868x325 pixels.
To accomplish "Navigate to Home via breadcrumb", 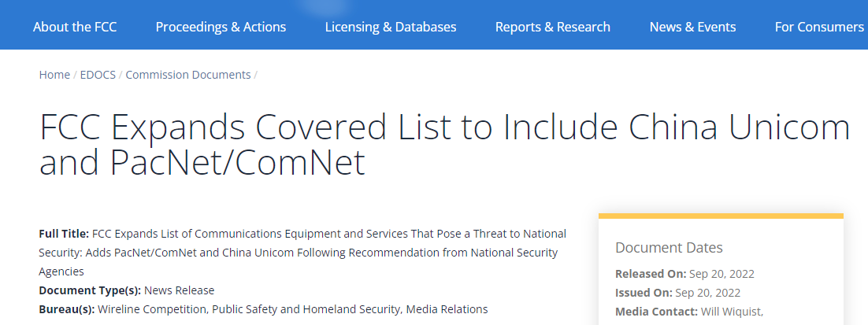I will click(54, 75).
